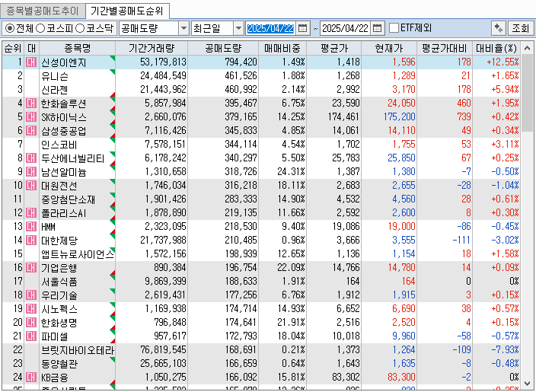Click the 대 icon for KB금융

pyautogui.click(x=31, y=377)
